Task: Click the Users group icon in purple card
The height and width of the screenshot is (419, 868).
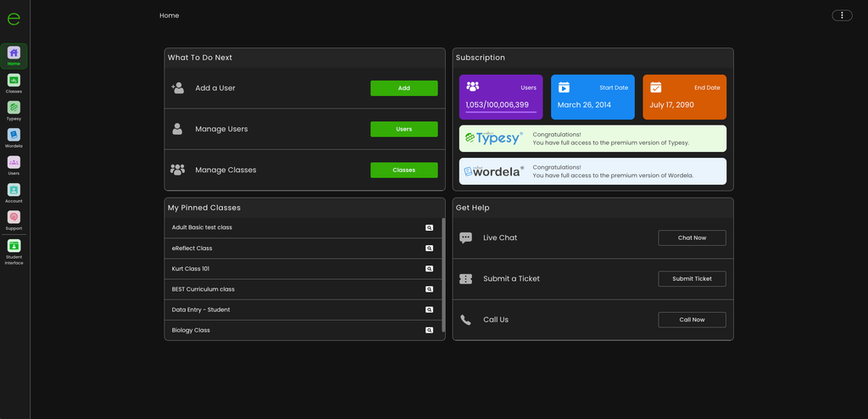Action: (x=473, y=87)
